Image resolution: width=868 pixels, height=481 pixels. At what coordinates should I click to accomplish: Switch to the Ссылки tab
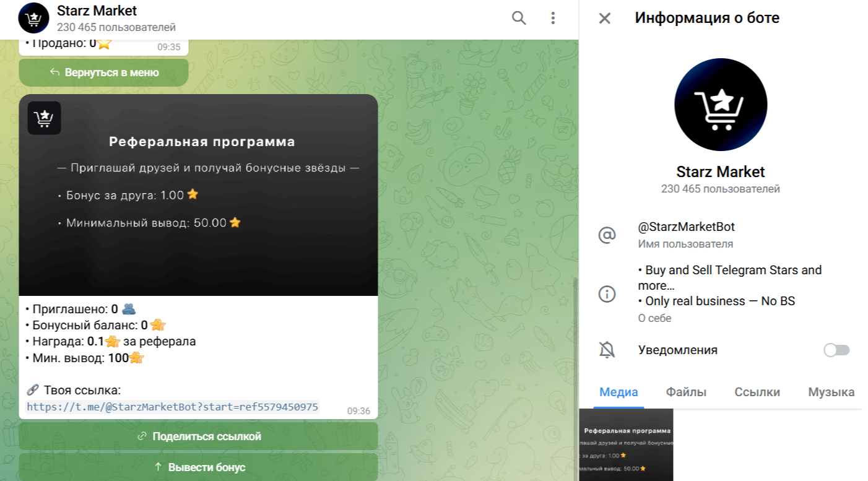click(757, 392)
